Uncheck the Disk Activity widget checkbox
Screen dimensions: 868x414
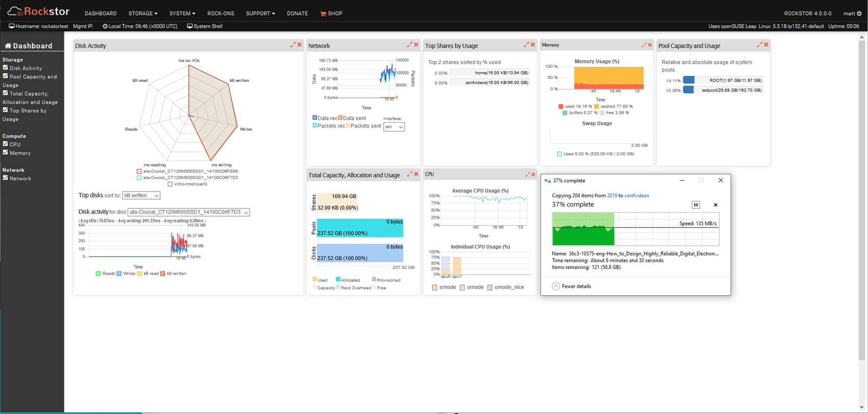click(5, 68)
